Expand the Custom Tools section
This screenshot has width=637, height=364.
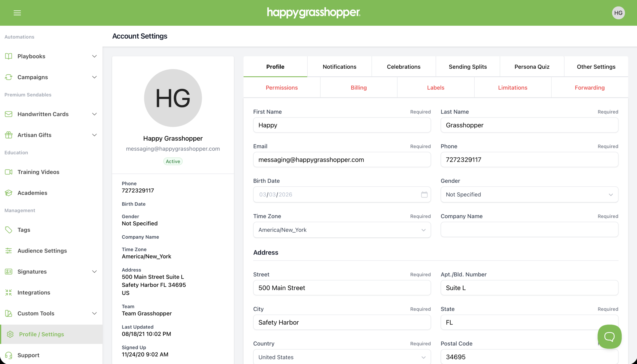[x=94, y=313]
